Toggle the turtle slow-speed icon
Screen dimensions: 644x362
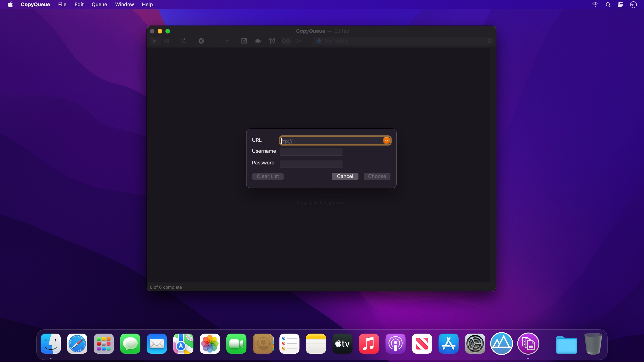[258, 41]
